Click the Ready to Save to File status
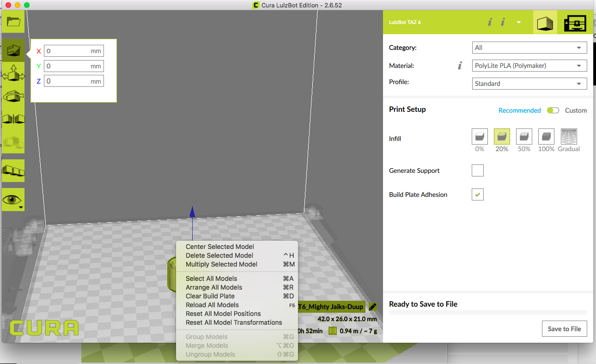Image resolution: width=596 pixels, height=364 pixels. (423, 304)
